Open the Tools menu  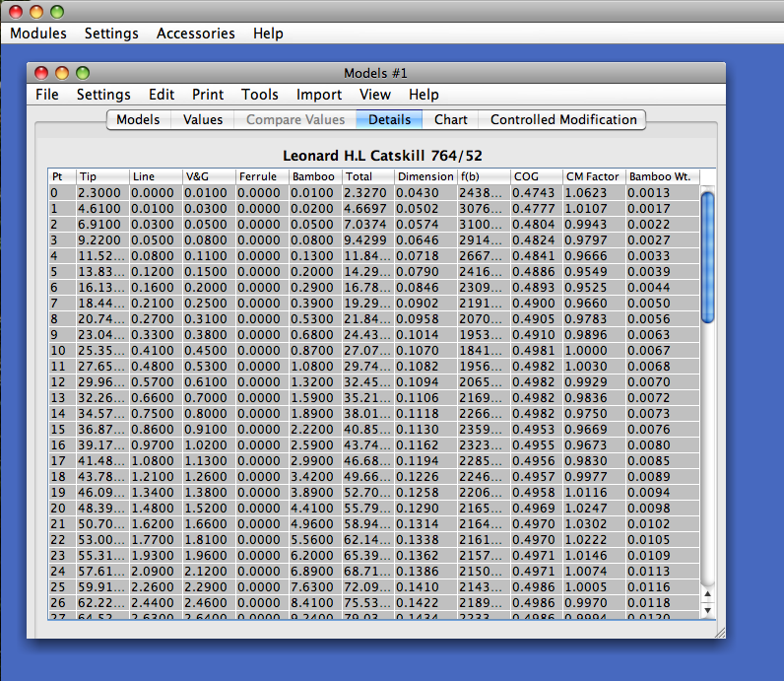coord(259,94)
